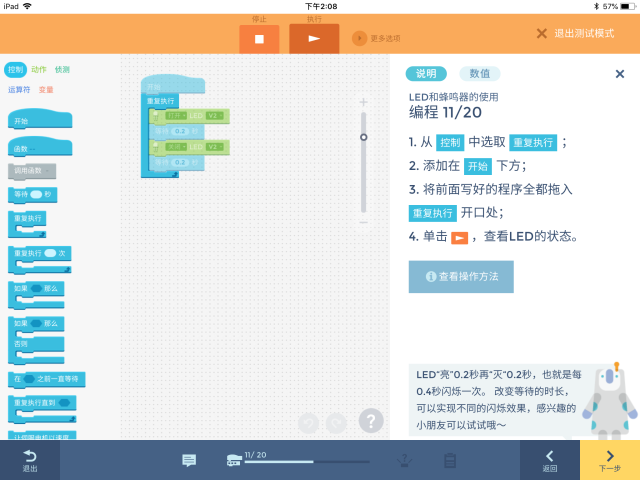
Task: Zoom in canvas with the plus icon
Action: (x=363, y=102)
